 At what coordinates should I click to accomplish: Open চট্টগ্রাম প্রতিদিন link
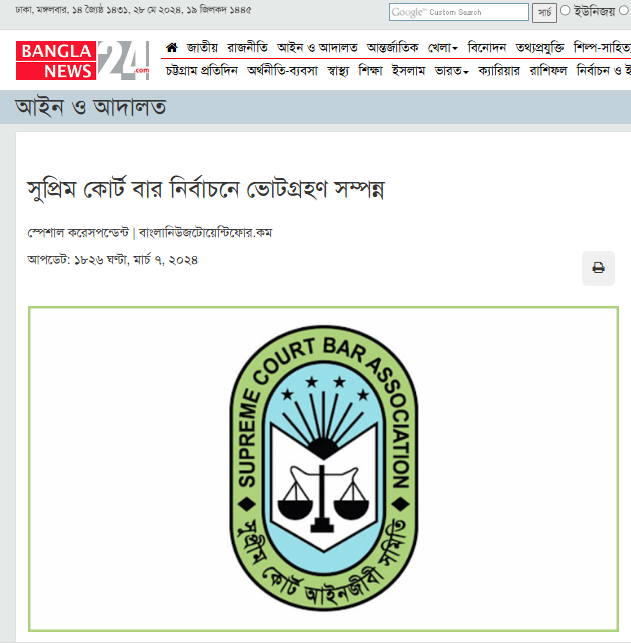coord(201,71)
